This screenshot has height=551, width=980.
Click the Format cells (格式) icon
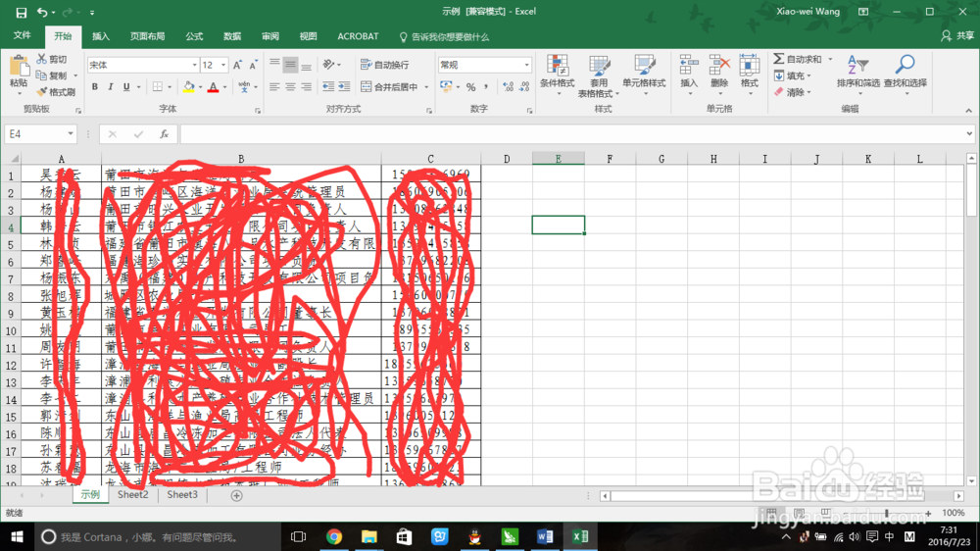point(750,65)
